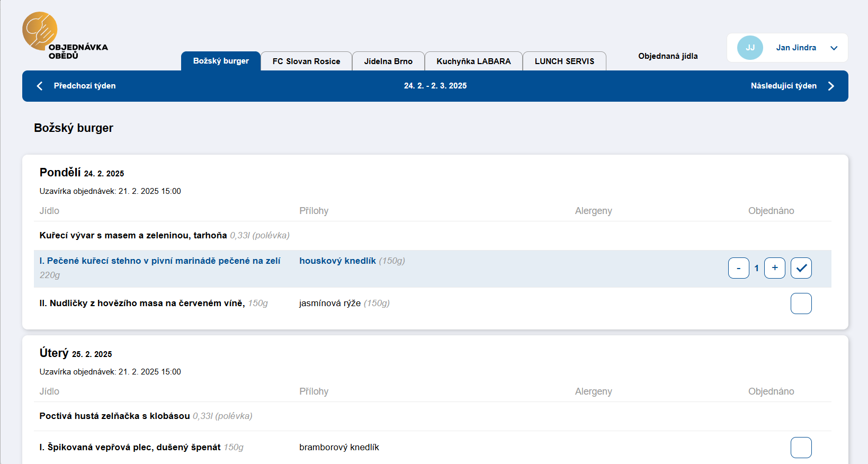Uncheck the ordered Pečené kuřecí stehno meal
Viewport: 868px width, 464px height.
(801, 268)
